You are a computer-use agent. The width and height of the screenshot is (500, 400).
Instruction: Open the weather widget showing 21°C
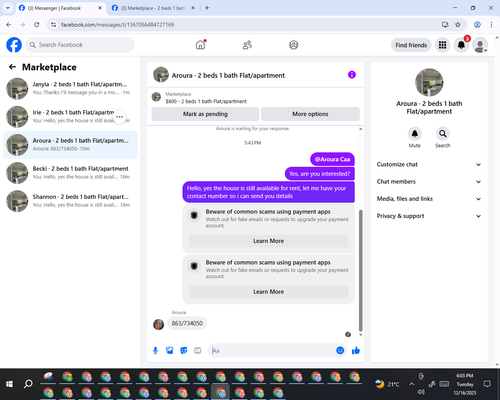(387, 384)
